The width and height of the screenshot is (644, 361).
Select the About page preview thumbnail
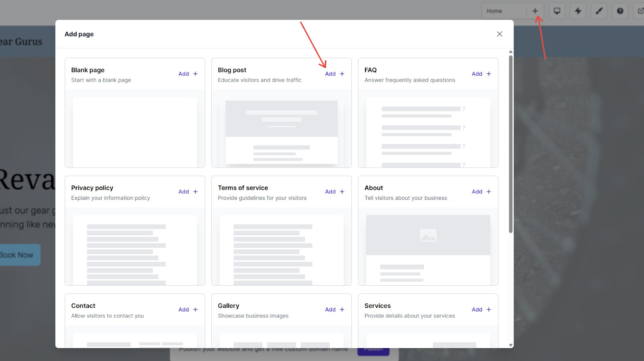tap(428, 250)
